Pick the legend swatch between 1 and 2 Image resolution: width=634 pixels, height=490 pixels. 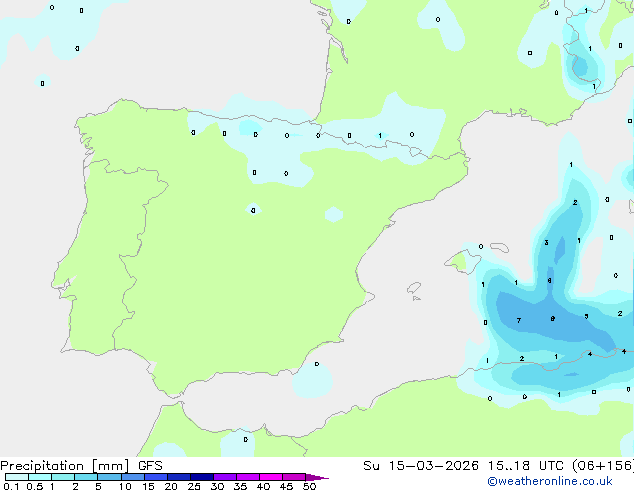click(x=63, y=477)
